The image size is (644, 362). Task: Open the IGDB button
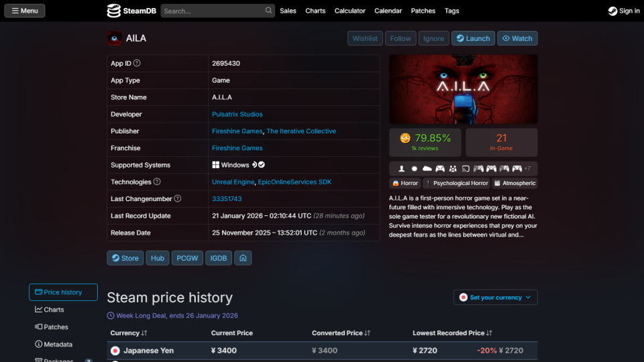(x=219, y=258)
